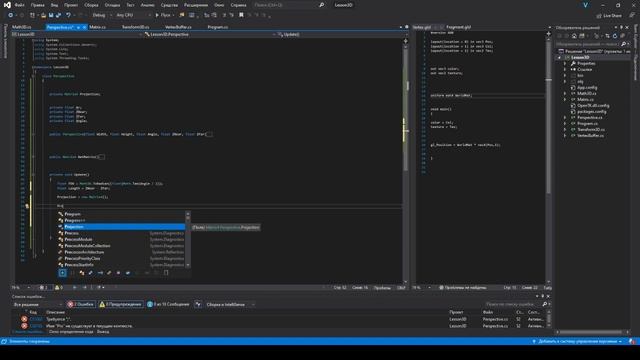Open the Сборка menu

click(x=91, y=5)
